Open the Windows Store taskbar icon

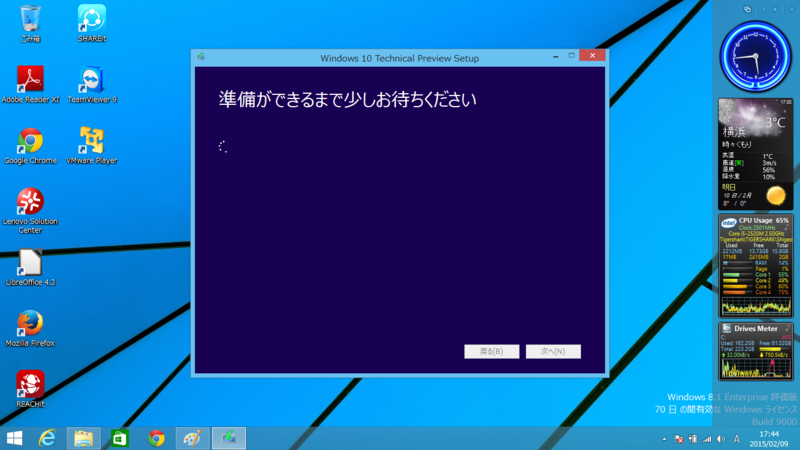120,438
